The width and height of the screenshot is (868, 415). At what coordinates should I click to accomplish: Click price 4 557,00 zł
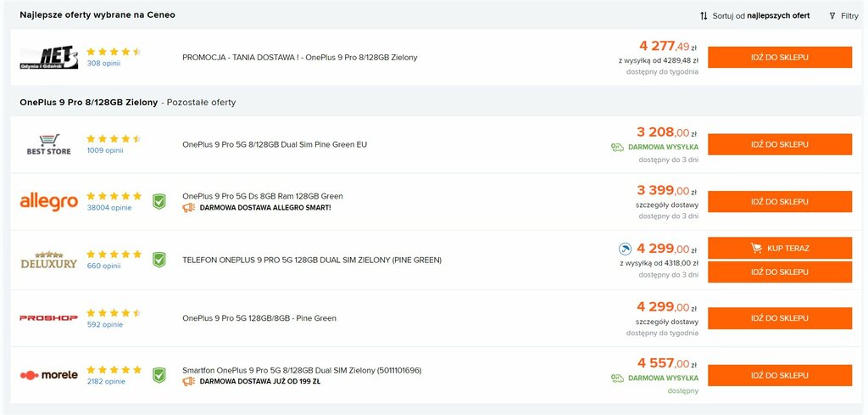666,363
